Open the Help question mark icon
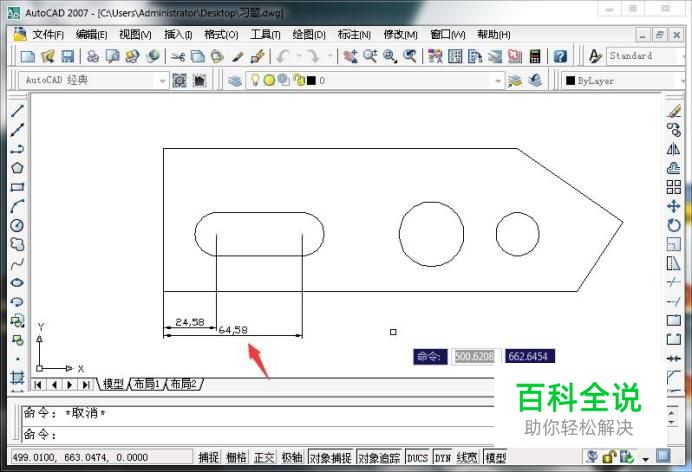The width and height of the screenshot is (692, 472). (x=560, y=56)
